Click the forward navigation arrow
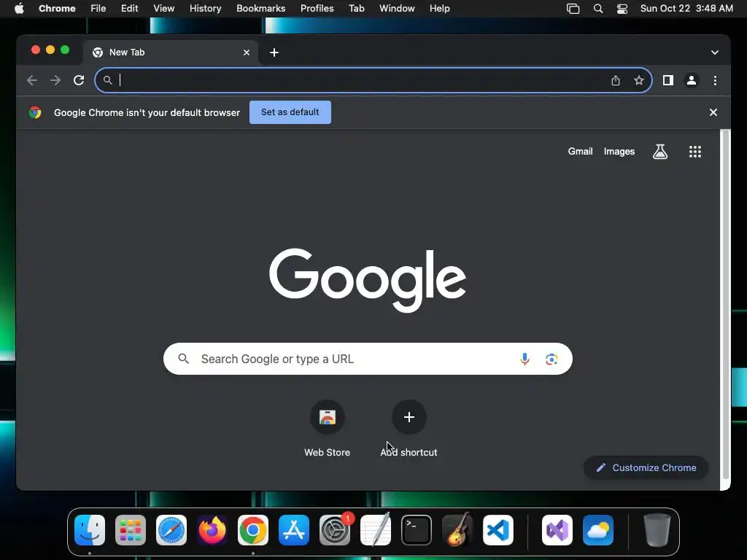This screenshot has height=560, width=747. [x=55, y=80]
